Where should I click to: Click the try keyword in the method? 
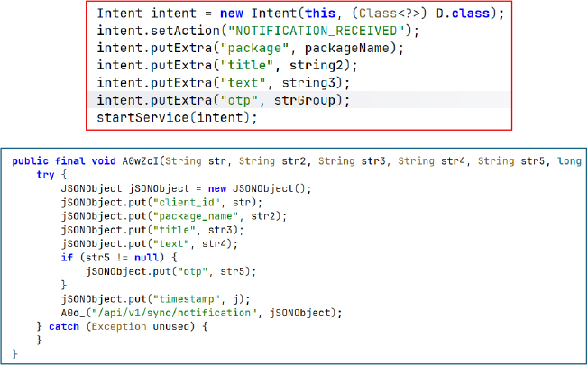[46, 175]
